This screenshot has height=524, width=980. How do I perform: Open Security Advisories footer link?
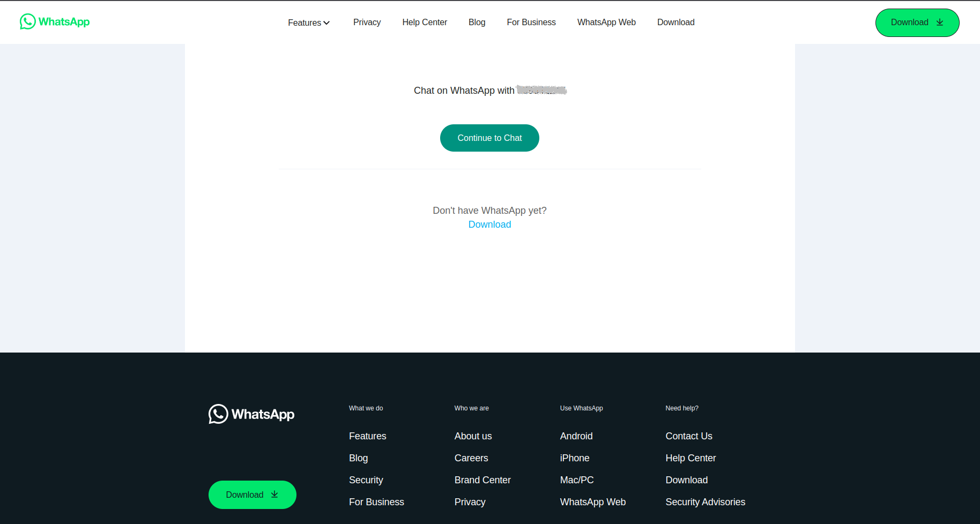tap(706, 502)
